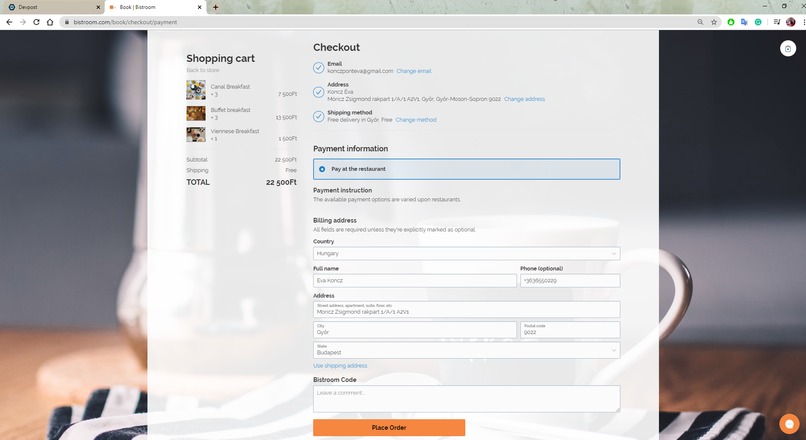Open a new browser tab
806x440 pixels.
[x=215, y=7]
